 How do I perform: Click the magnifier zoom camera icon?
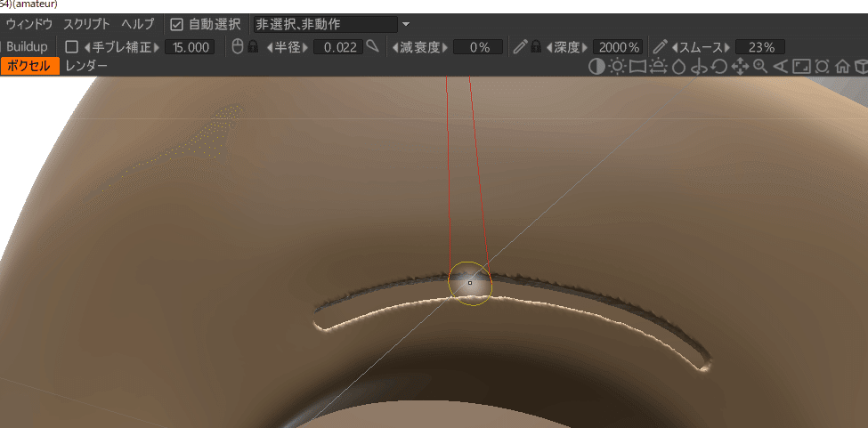click(760, 67)
